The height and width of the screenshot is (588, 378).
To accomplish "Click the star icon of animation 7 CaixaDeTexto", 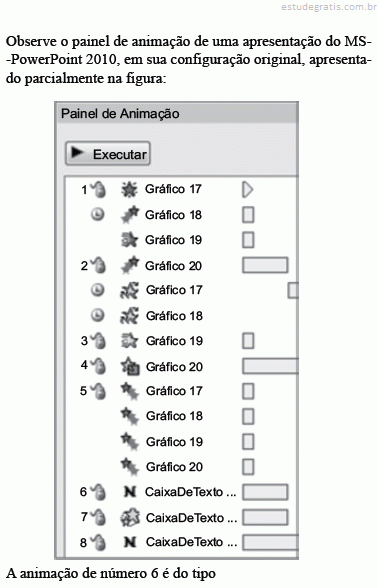I will [x=130, y=517].
